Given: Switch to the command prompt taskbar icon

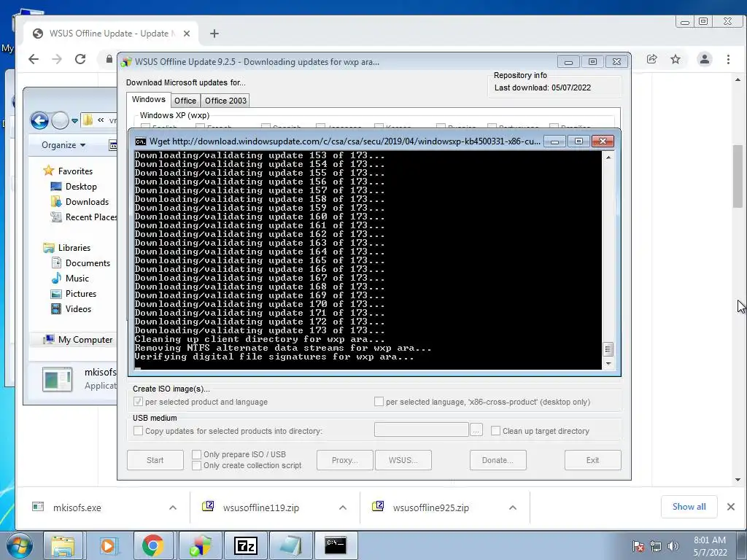Looking at the screenshot, I should (336, 545).
